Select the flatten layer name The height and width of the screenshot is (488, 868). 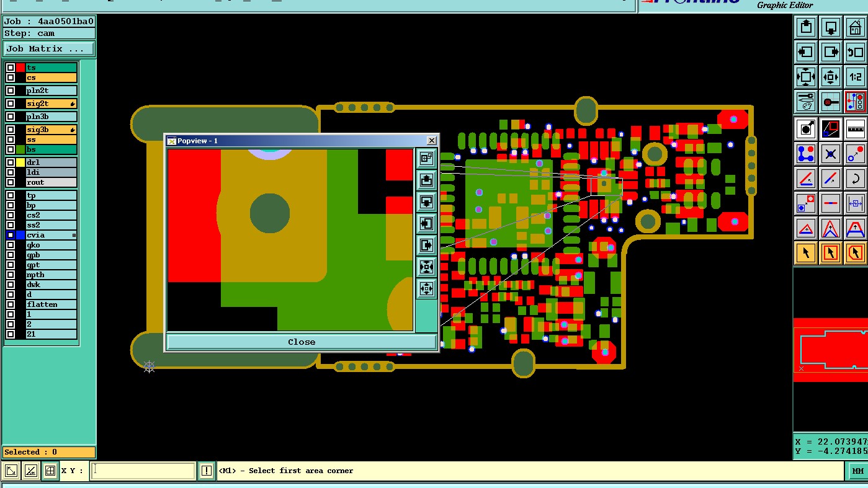click(51, 304)
